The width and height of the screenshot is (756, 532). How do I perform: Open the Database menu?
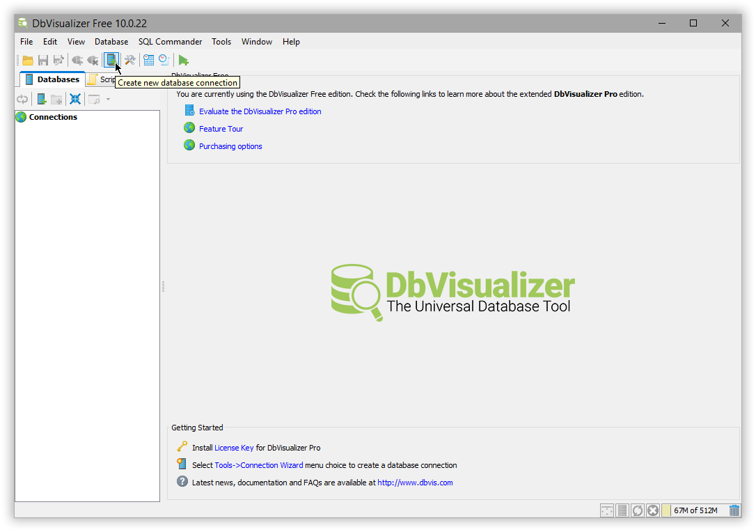point(111,42)
